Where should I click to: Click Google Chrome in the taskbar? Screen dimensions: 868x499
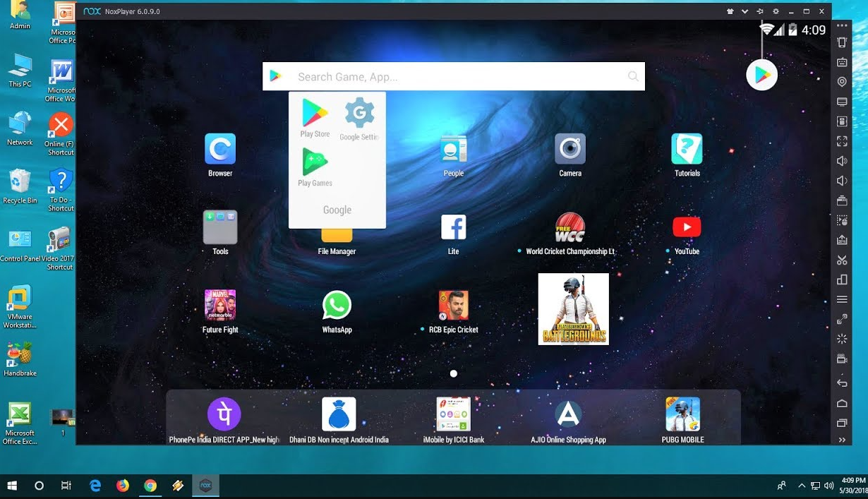[x=150, y=486]
